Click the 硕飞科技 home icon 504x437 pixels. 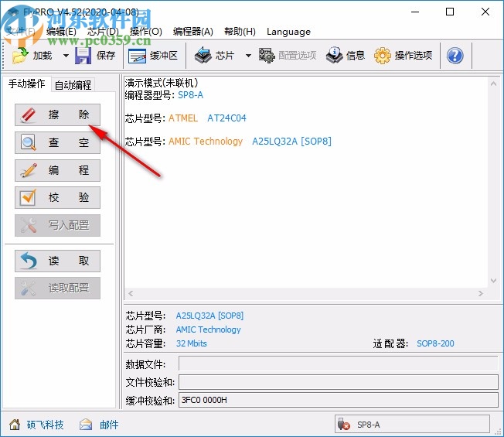pyautogui.click(x=15, y=425)
